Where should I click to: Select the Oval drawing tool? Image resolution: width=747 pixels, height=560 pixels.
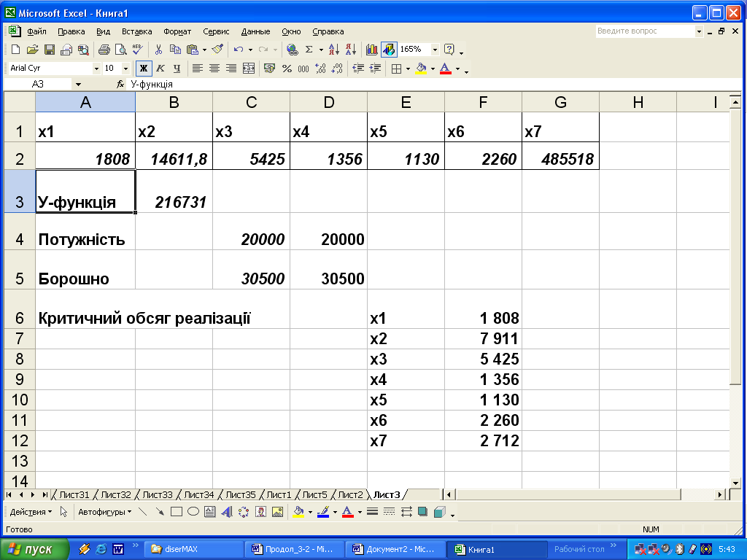click(x=193, y=512)
